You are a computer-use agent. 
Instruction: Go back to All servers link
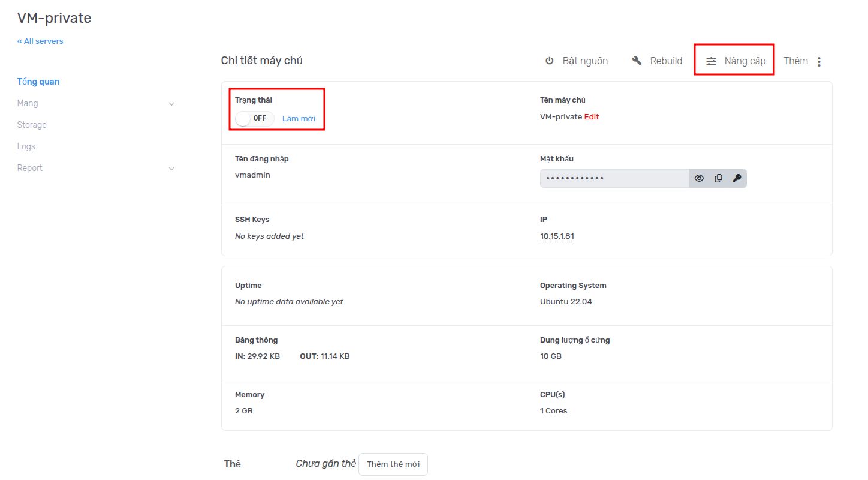[40, 41]
